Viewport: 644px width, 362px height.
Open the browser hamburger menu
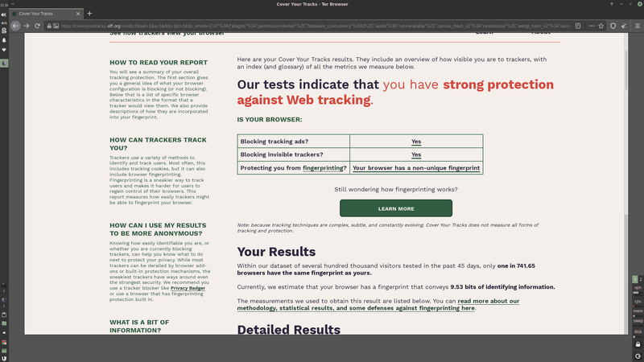click(x=638, y=26)
